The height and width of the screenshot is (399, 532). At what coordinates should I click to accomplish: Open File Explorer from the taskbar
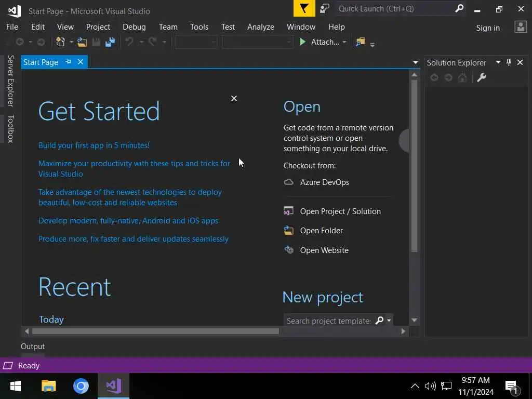pyautogui.click(x=48, y=386)
